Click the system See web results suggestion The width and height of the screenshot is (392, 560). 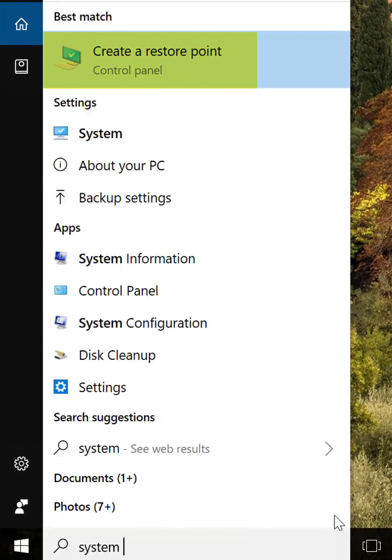(197, 448)
